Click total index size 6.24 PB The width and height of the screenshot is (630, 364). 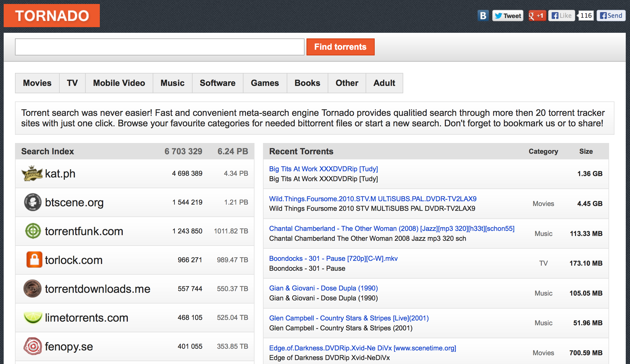[233, 151]
